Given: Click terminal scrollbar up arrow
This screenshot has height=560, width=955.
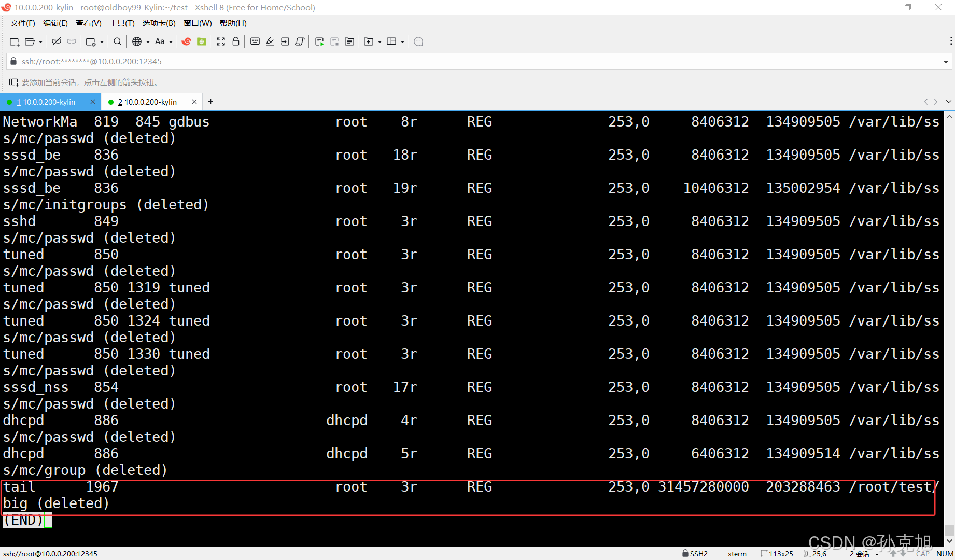Looking at the screenshot, I should [x=949, y=117].
